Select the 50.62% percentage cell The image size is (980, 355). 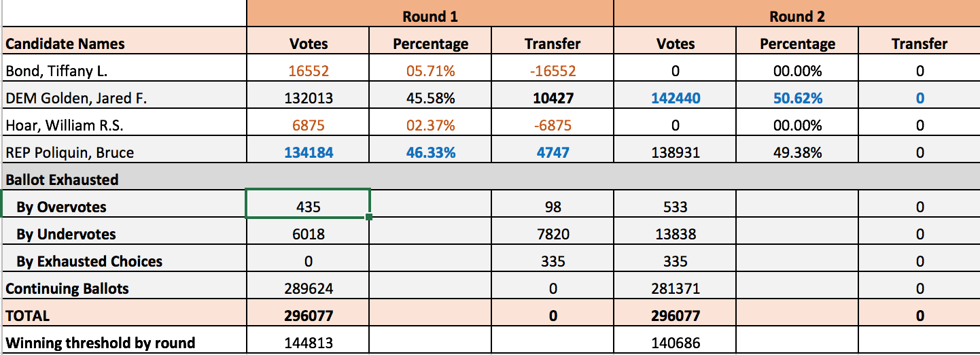(x=797, y=97)
